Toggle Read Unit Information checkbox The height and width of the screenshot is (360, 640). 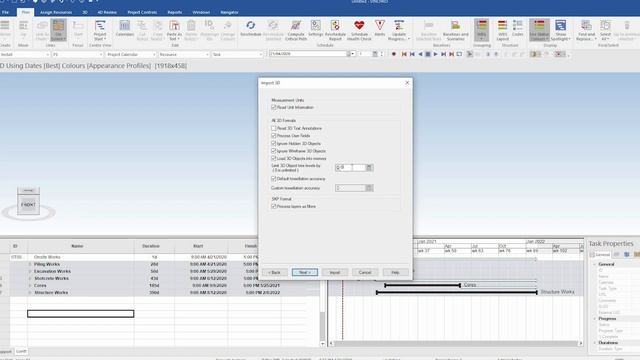pyautogui.click(x=274, y=107)
